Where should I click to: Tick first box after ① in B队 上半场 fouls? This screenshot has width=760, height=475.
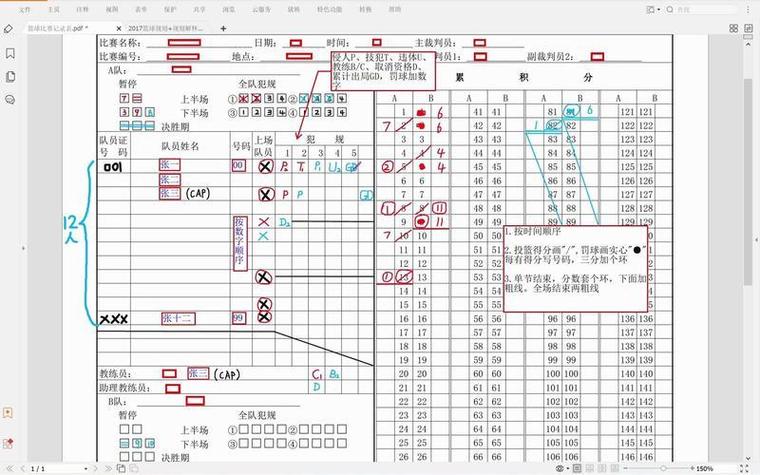[x=244, y=429]
